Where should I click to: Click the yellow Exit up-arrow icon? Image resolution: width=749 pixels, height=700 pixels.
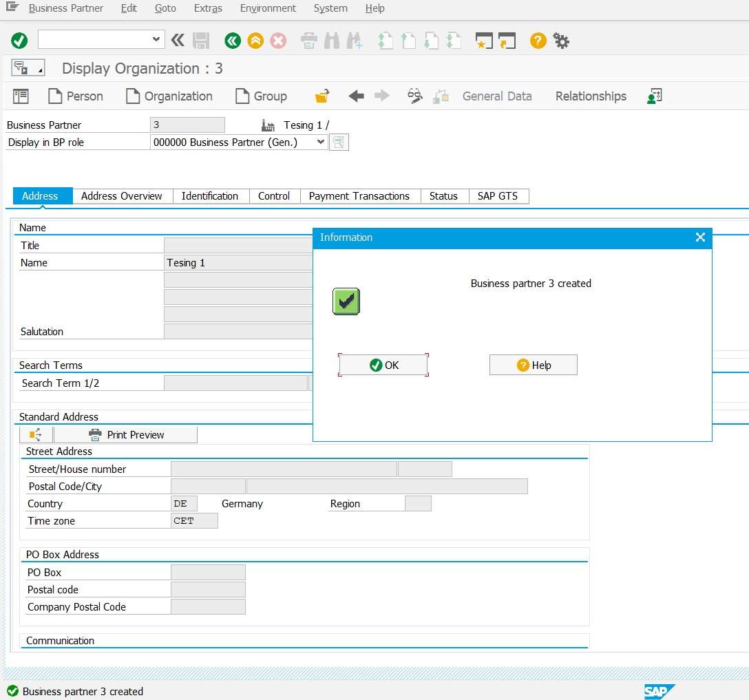255,41
